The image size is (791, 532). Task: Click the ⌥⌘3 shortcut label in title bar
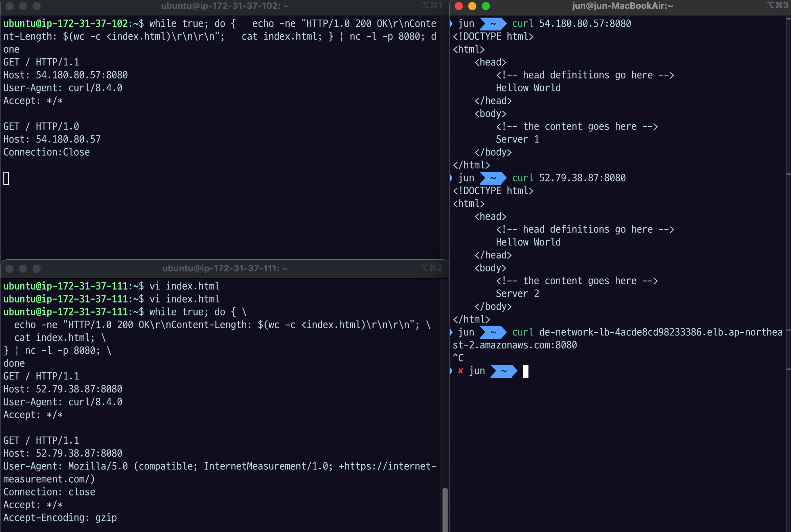pyautogui.click(x=777, y=5)
